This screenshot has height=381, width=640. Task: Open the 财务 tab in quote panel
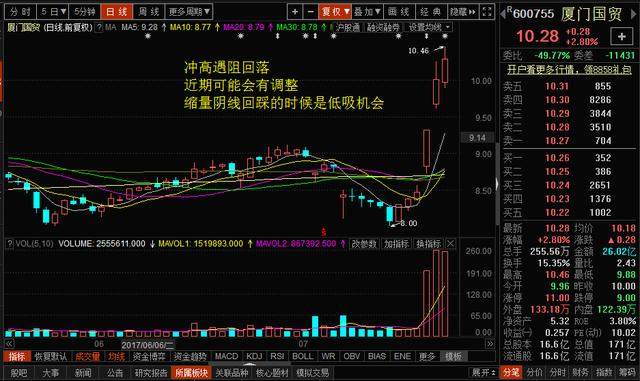580,372
